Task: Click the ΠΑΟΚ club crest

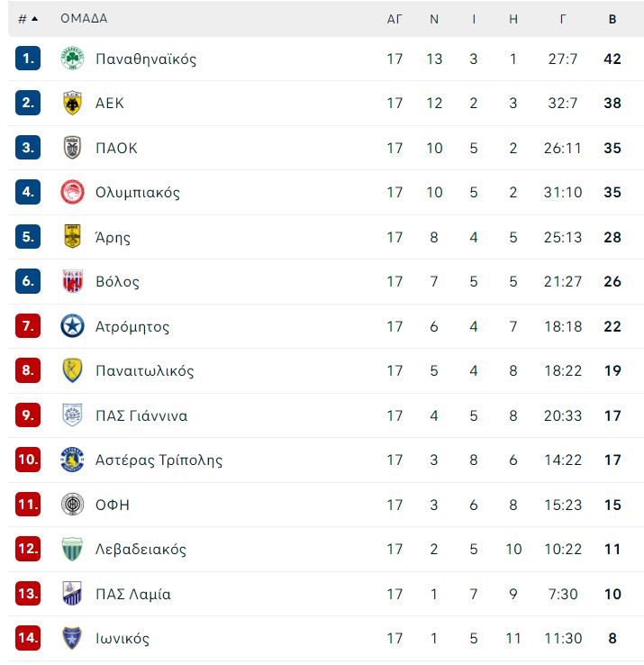Action: pyautogui.click(x=72, y=148)
